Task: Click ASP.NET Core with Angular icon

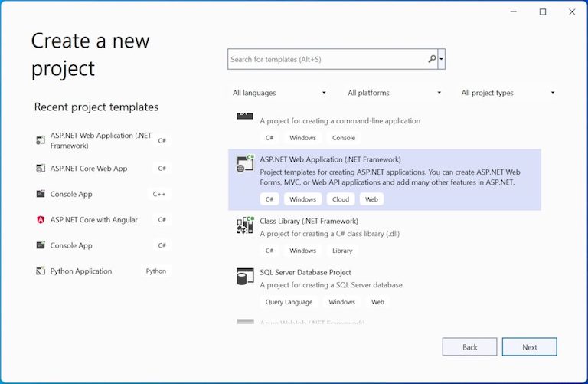Action: click(41, 220)
